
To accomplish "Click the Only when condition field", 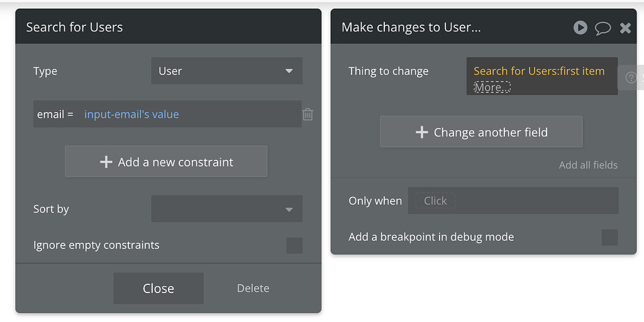I will (x=513, y=201).
